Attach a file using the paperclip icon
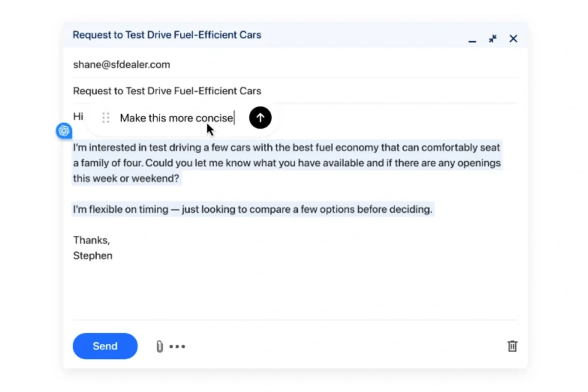This screenshot has height=392, width=588. tap(160, 346)
